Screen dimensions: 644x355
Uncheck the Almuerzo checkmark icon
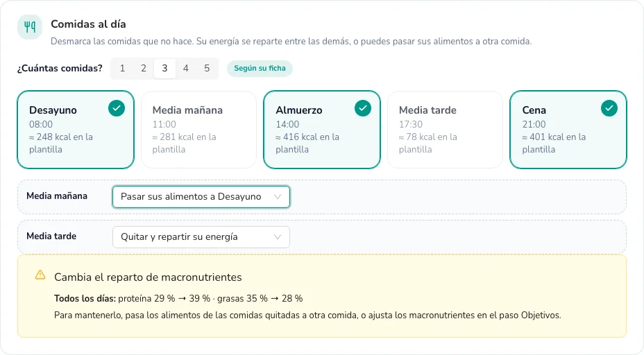[x=363, y=108]
